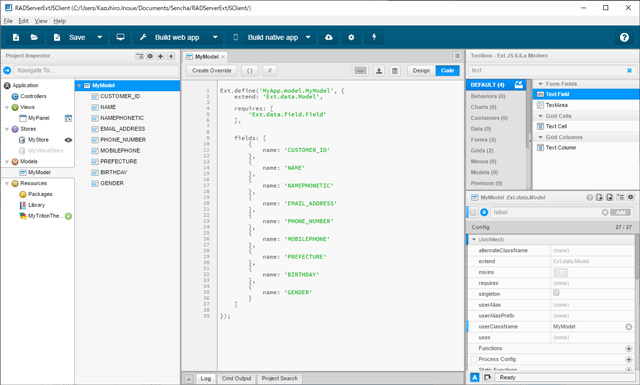Collapse the Views tree node
Screen dimensions: 640x385
[x=7, y=107]
